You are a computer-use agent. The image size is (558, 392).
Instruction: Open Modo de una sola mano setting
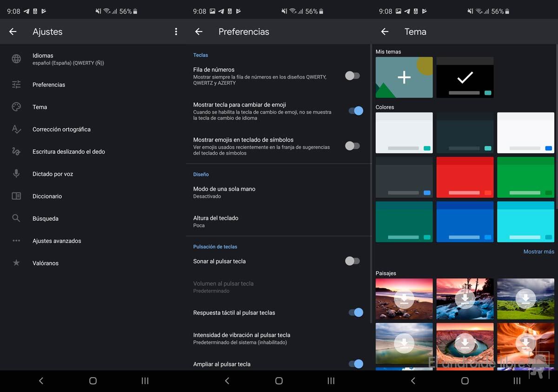point(224,192)
